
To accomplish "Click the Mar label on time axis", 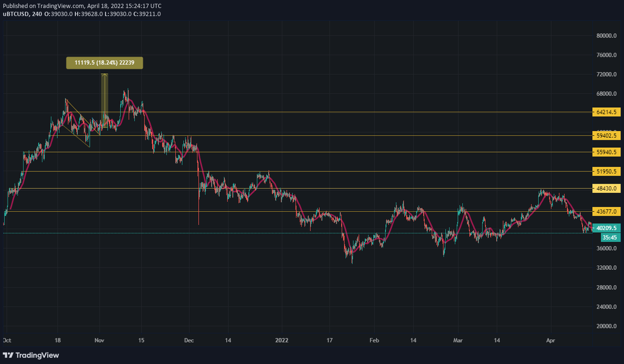I will (458, 340).
